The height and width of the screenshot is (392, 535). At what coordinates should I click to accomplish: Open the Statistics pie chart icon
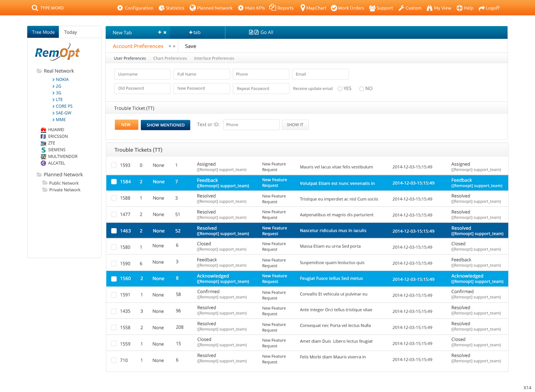click(162, 8)
